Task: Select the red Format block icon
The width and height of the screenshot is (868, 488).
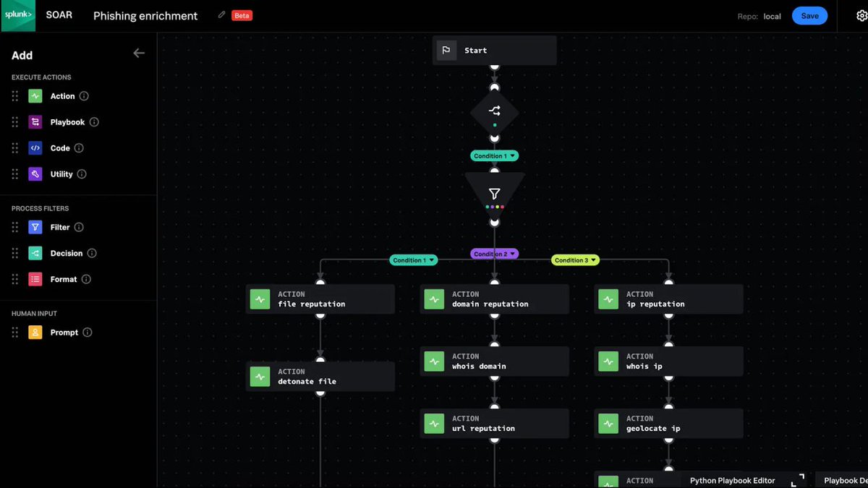Action: 35,279
